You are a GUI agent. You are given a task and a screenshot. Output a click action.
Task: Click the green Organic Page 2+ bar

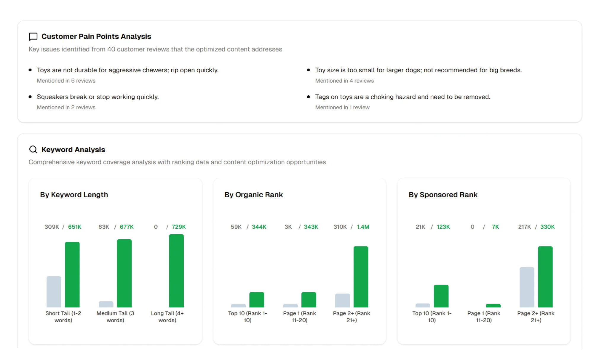[x=361, y=277]
